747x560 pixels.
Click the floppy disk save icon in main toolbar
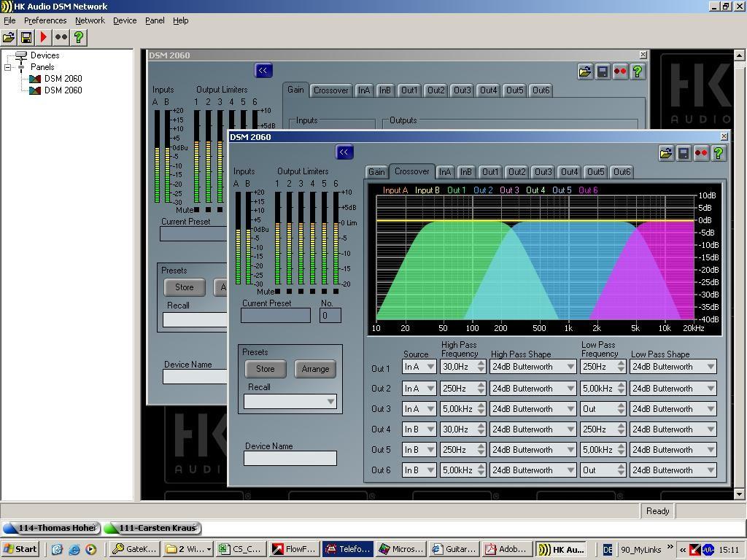click(26, 37)
